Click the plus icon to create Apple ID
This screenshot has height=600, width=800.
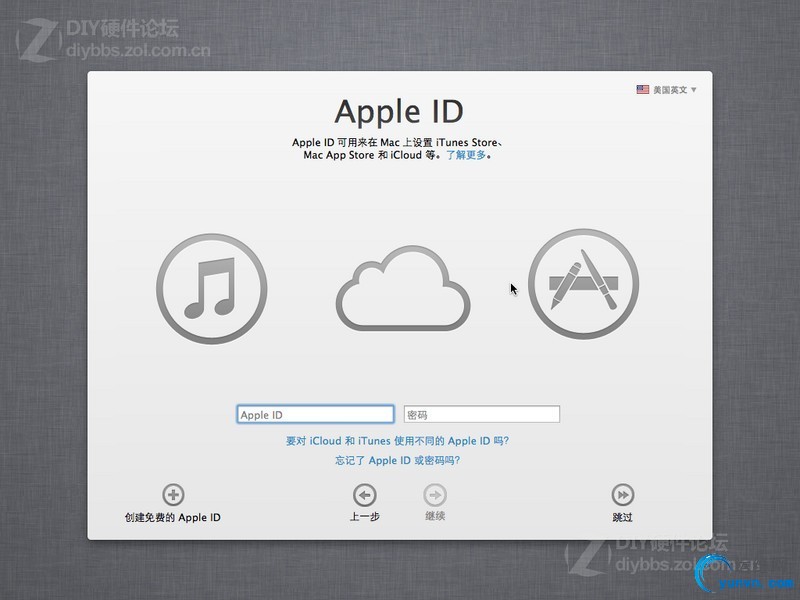click(x=173, y=494)
